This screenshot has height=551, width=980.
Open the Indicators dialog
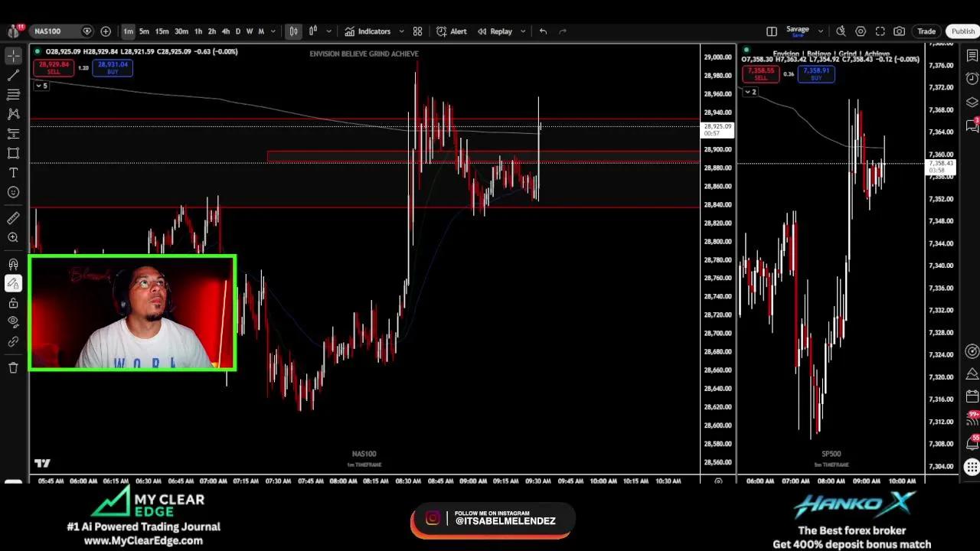point(367,31)
